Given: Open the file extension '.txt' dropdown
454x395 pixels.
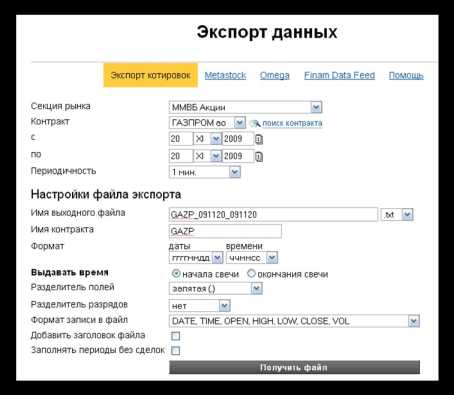Looking at the screenshot, I should click(x=397, y=215).
